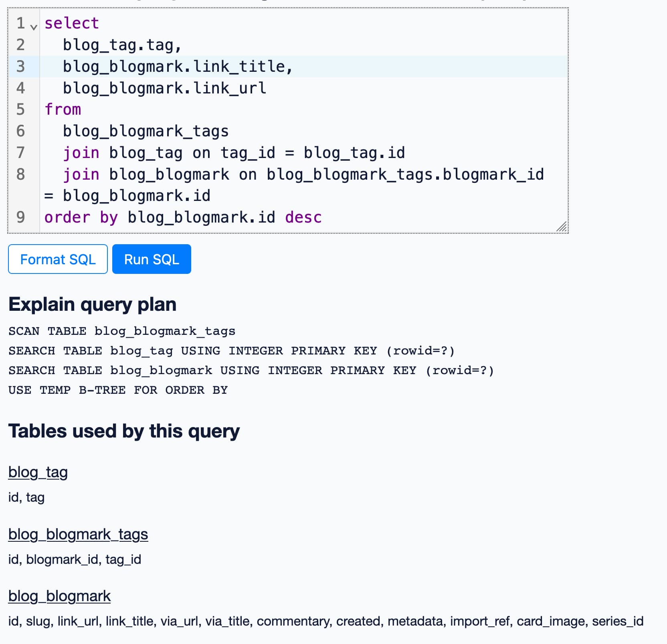Run the SQL query
The image size is (667, 644).
(152, 259)
